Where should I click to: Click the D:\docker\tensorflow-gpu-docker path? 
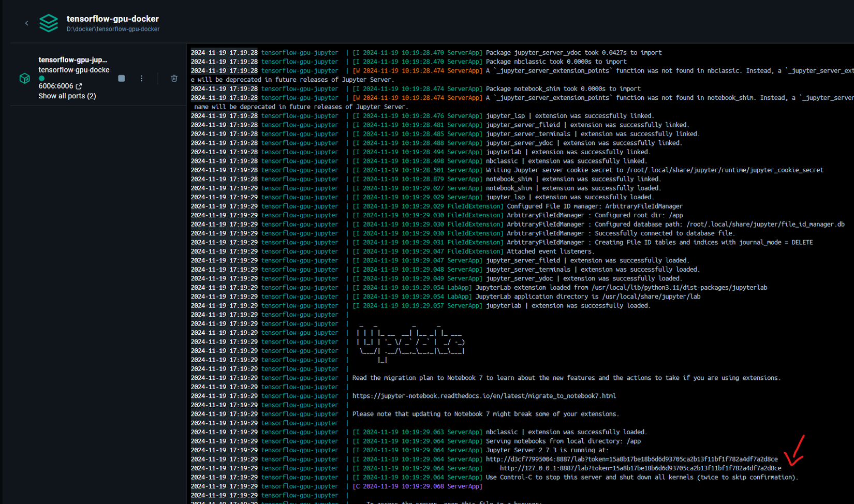tap(113, 29)
